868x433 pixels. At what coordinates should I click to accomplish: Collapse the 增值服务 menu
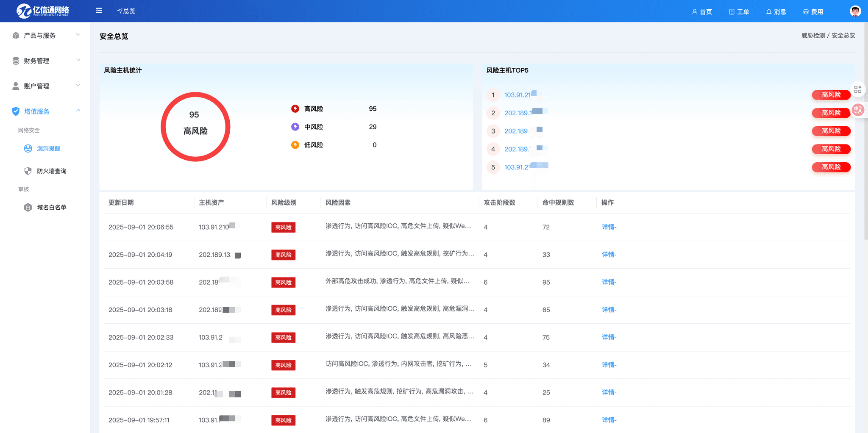(46, 111)
